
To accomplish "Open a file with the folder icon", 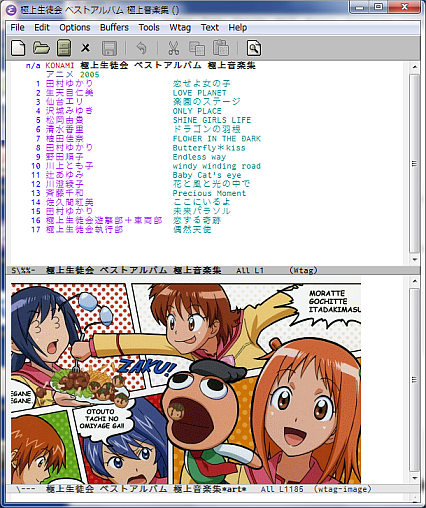I will [x=41, y=48].
